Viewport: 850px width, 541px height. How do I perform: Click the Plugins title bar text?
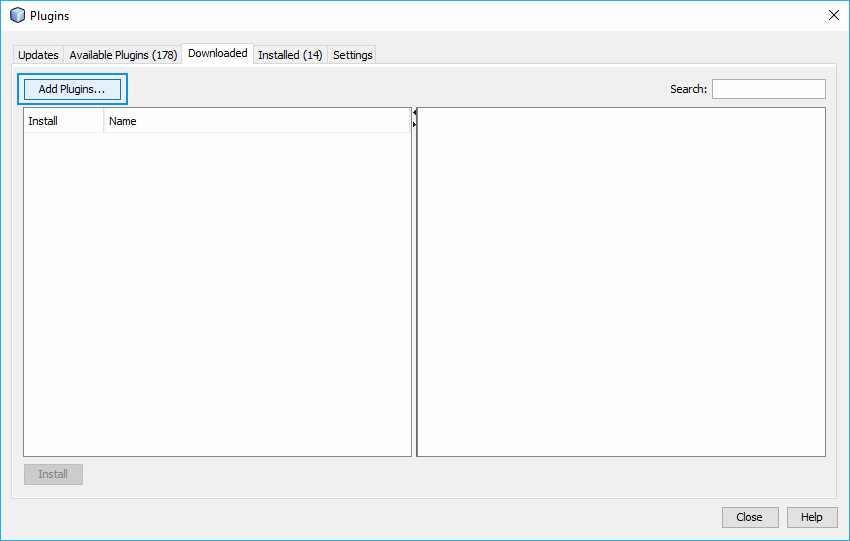point(50,16)
